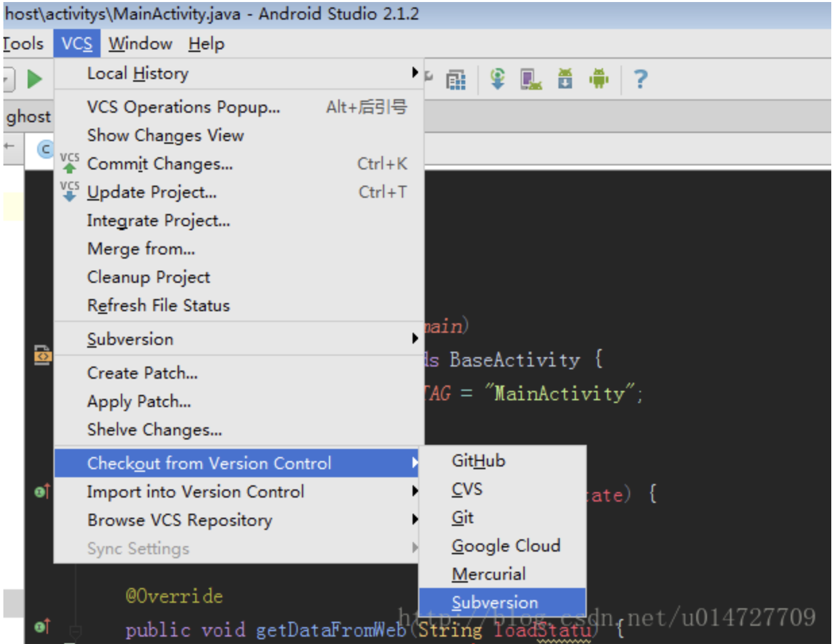Expand the Local History submenu

(239, 74)
